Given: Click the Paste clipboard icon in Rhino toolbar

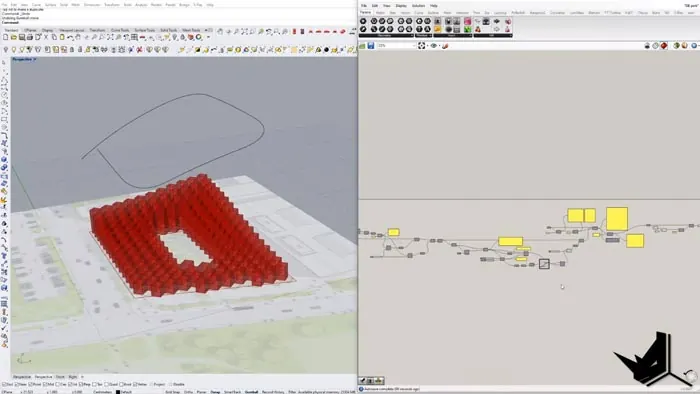Looking at the screenshot, I should click(x=62, y=37).
